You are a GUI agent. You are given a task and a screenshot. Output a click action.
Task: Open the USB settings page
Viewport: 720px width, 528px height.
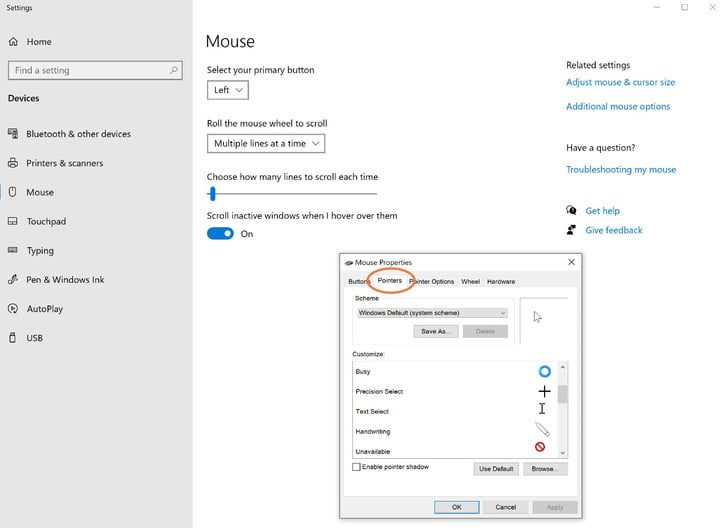tap(35, 338)
